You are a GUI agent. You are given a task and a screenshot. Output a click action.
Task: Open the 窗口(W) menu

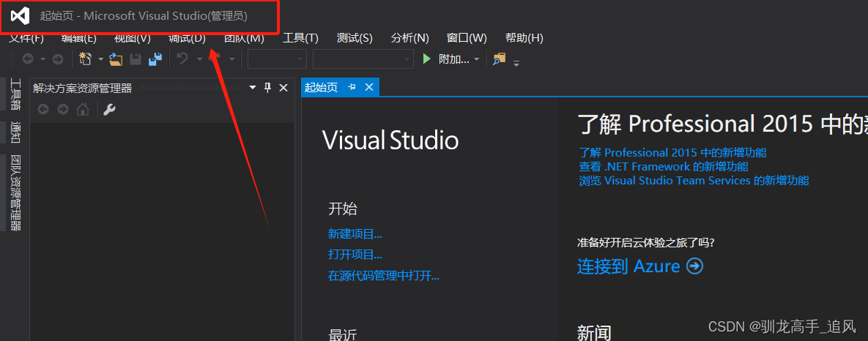pyautogui.click(x=467, y=38)
